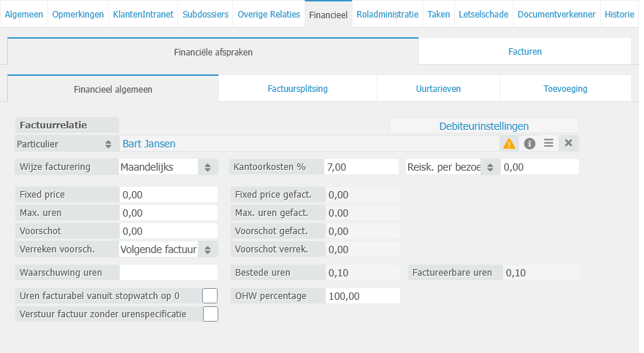Go to the Uurtarieven sub-tab
The width and height of the screenshot is (644, 353).
point(438,88)
